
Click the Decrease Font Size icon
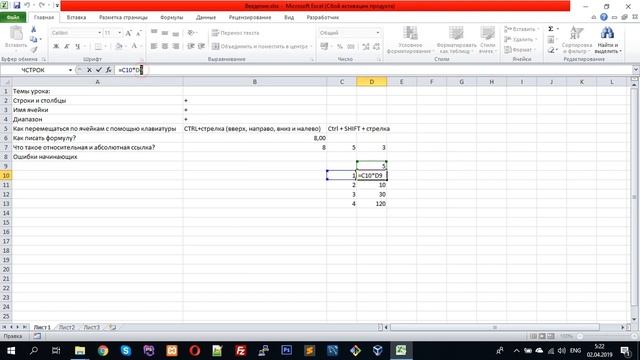click(x=138, y=33)
